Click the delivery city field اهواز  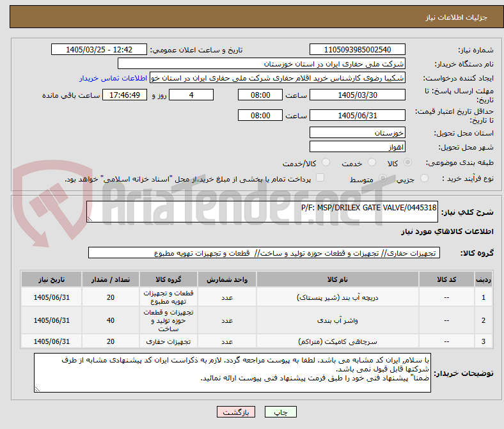click(x=357, y=146)
